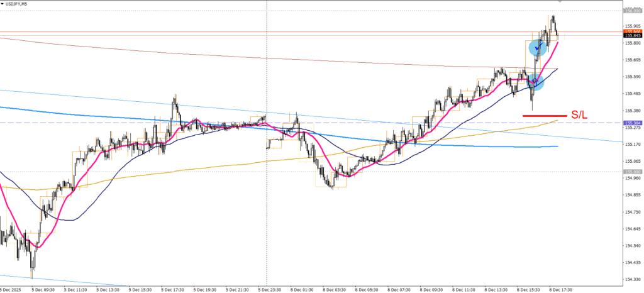The image size is (644, 293).
Task: Select the black 155.845 current price tag
Action: tap(632, 36)
